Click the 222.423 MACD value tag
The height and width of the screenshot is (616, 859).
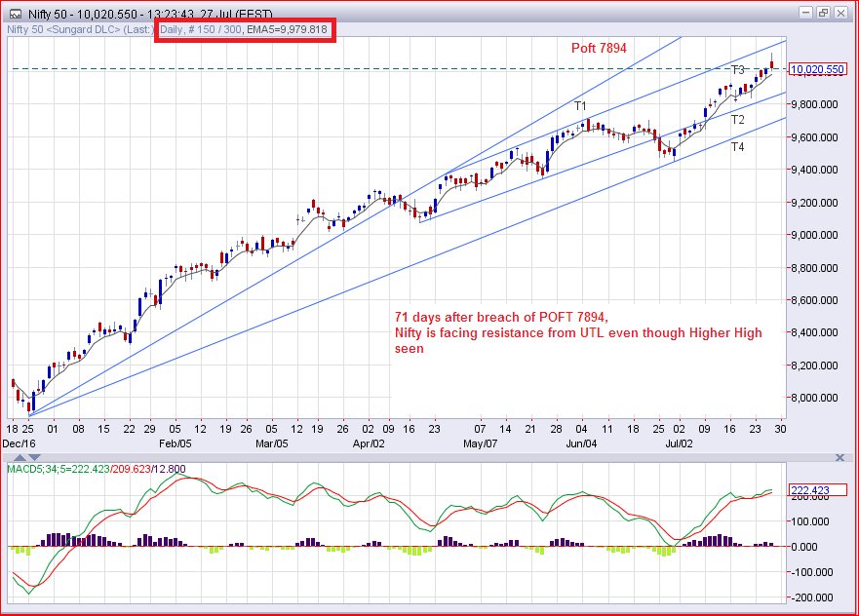pos(817,490)
